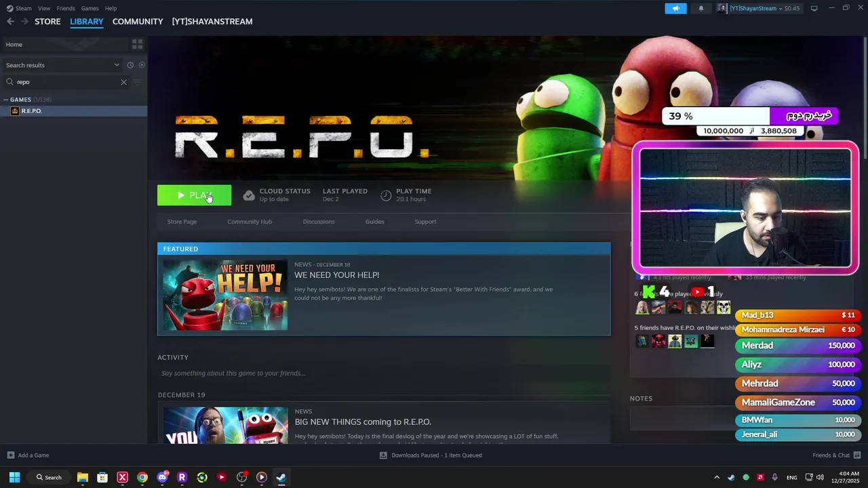Open the Friends menu

66,8
